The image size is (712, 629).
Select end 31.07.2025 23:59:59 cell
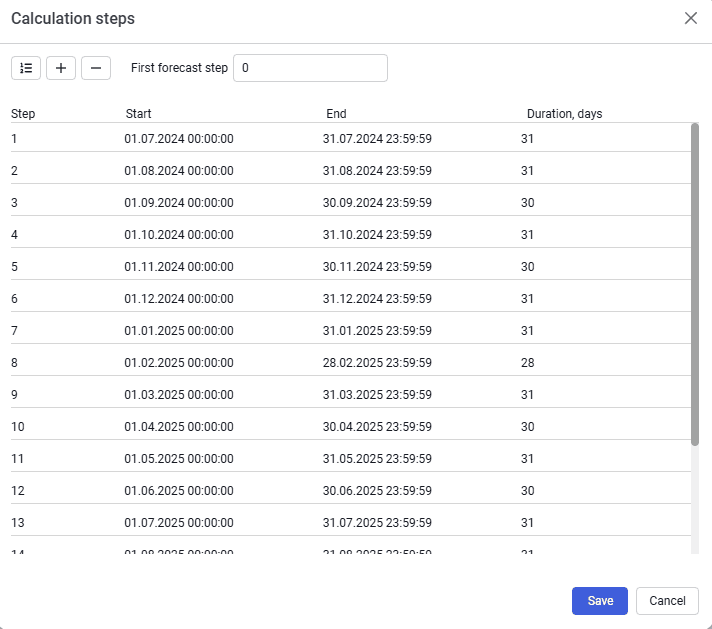coord(377,523)
